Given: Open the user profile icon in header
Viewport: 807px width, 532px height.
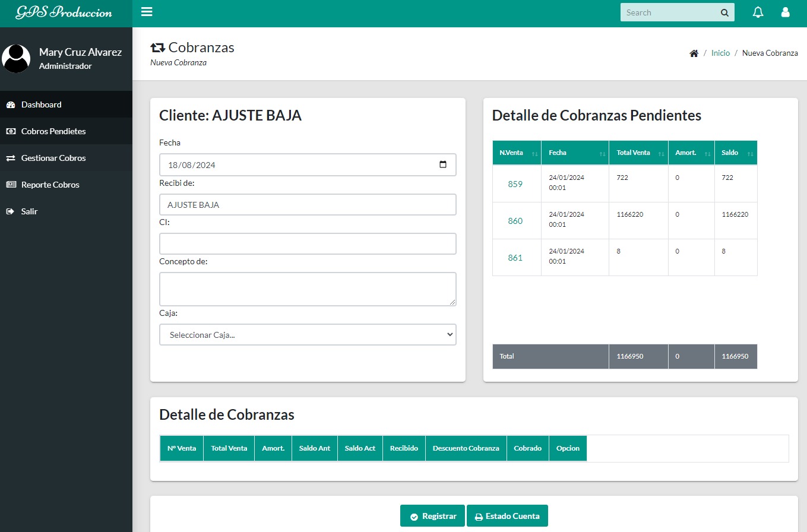Looking at the screenshot, I should 785,12.
